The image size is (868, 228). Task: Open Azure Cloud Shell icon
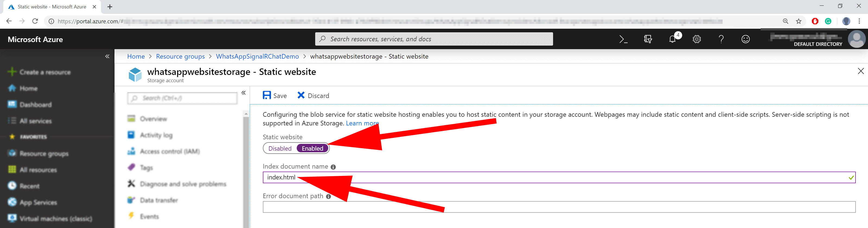[x=623, y=39]
